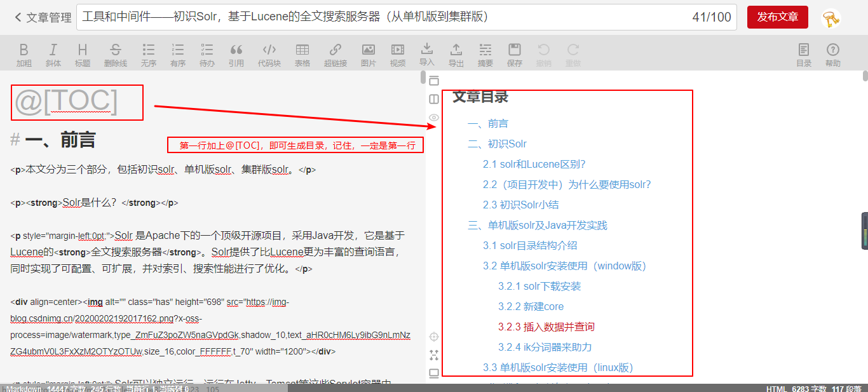This screenshot has height=392, width=868.
Task: Click the 一、前言 heading in the editor
Action: point(53,140)
